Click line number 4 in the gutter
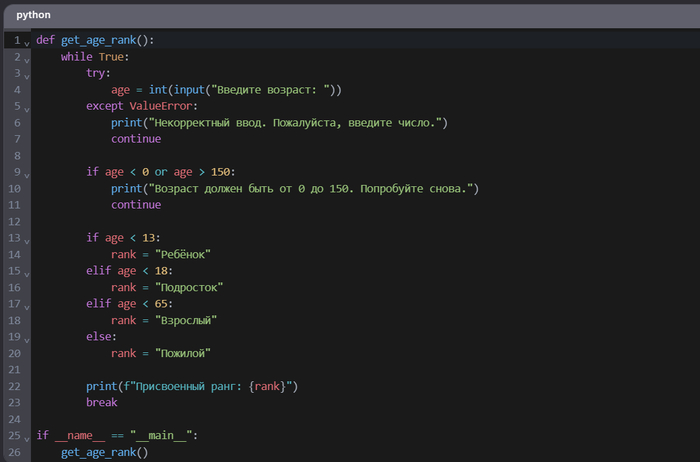Screen dimensions: 700x462 coord(16,90)
